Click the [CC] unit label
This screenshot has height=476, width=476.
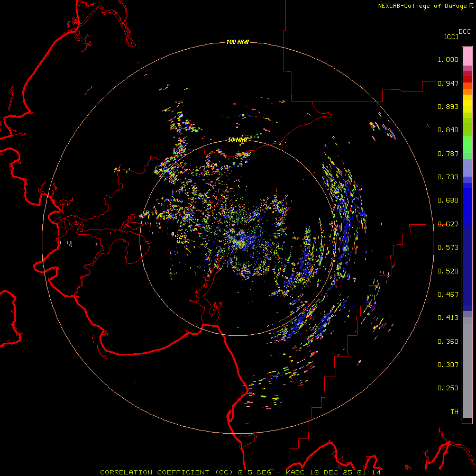(451, 36)
